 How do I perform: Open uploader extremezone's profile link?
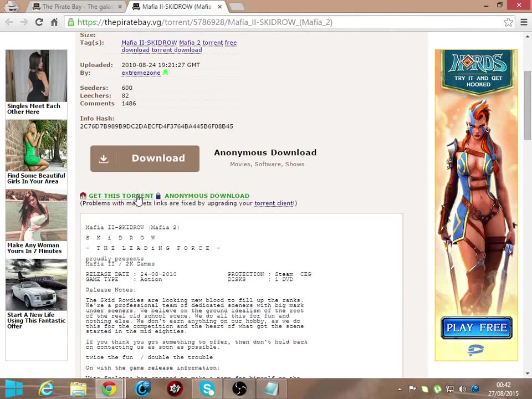coord(141,73)
